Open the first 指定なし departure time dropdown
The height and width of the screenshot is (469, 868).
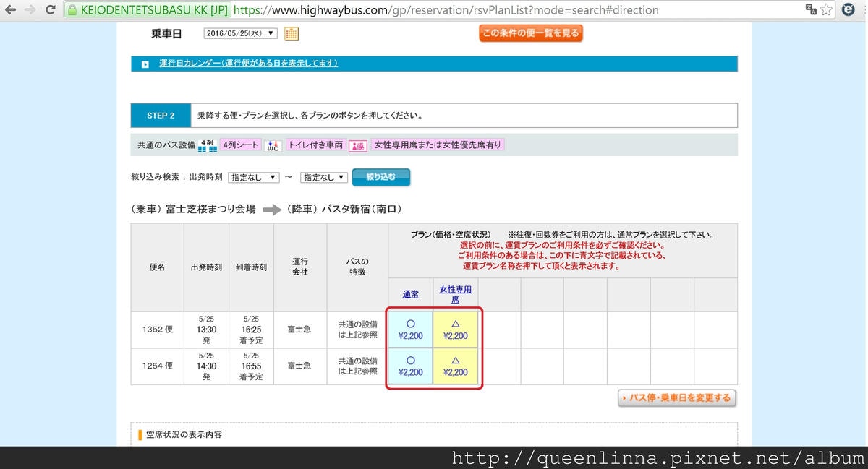click(253, 176)
